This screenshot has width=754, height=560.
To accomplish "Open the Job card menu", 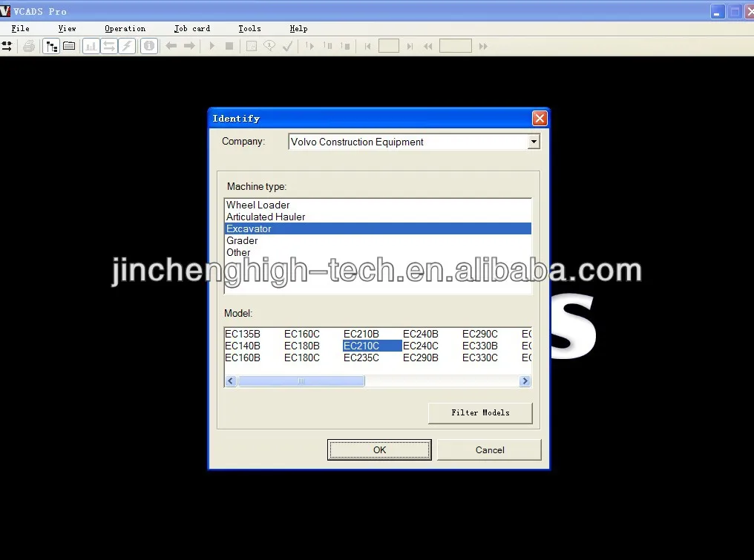I will click(x=192, y=28).
